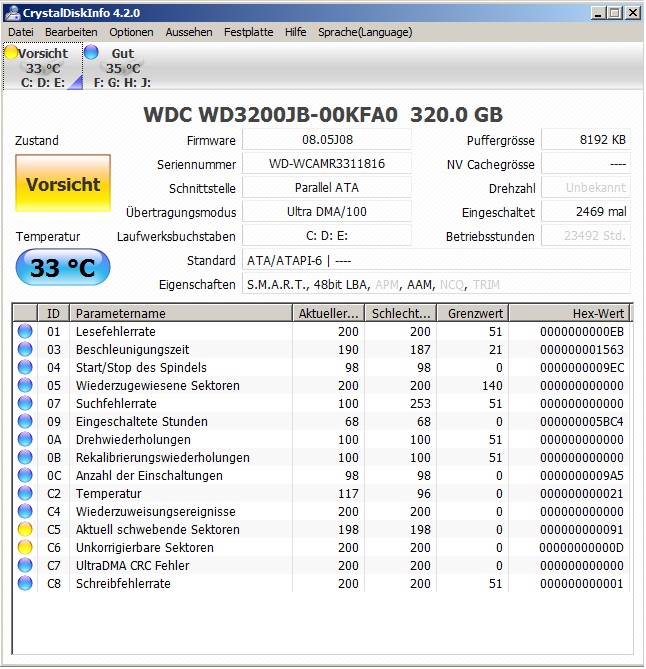Click the status icon for Suchfehlerrate
The width and height of the screenshot is (646, 669).
coord(25,403)
